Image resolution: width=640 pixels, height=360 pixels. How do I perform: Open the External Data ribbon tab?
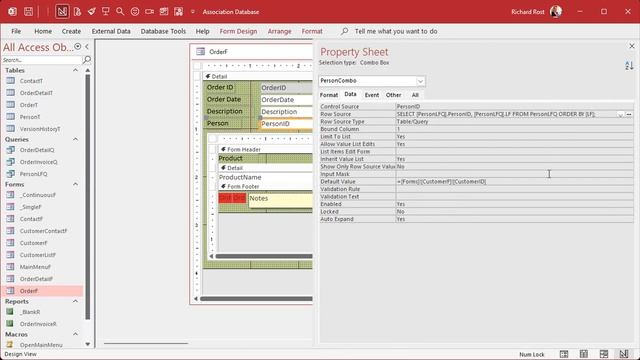pos(111,31)
